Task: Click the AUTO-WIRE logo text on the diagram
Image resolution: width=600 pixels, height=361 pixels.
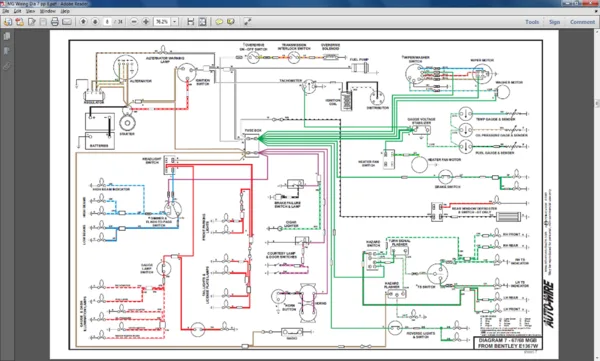Action: tap(549, 304)
